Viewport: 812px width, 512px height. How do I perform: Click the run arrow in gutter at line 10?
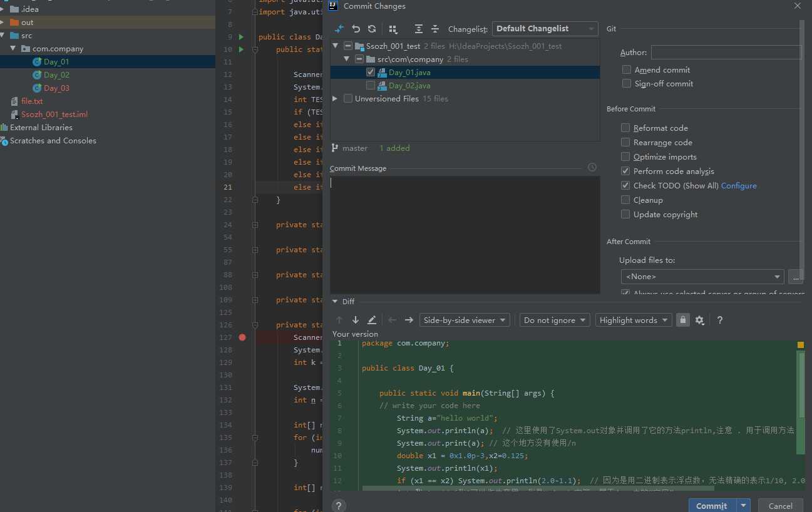[242, 49]
